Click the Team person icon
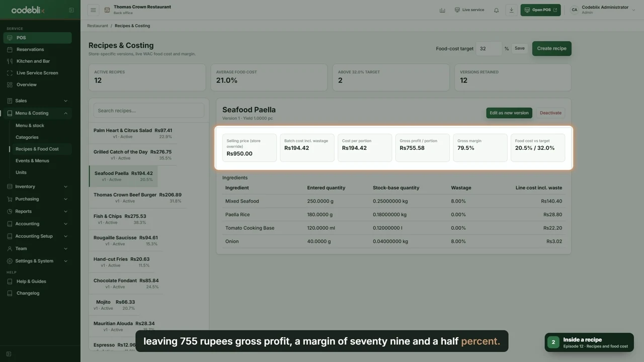 [10, 248]
